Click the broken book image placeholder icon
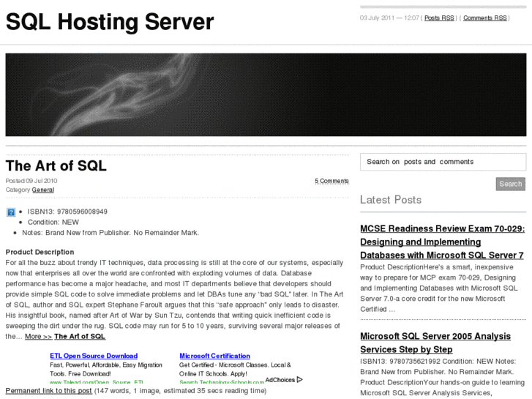 (x=11, y=212)
